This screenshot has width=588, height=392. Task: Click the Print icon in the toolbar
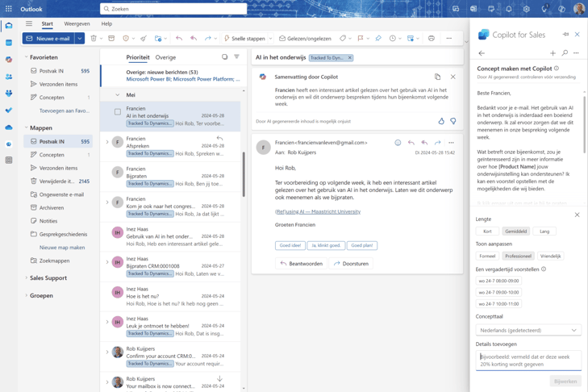click(x=432, y=38)
